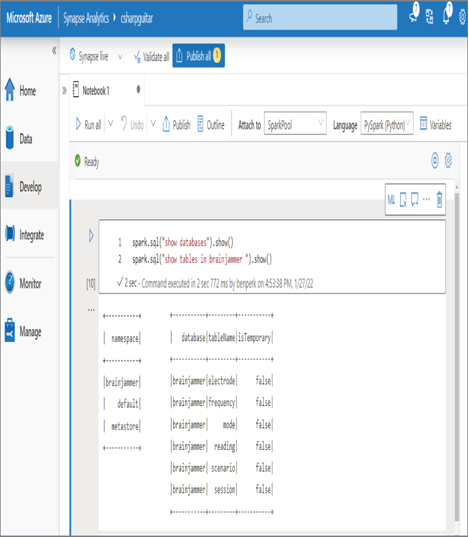The width and height of the screenshot is (469, 537).
Task: Click the electrode table name output
Action: (x=222, y=380)
